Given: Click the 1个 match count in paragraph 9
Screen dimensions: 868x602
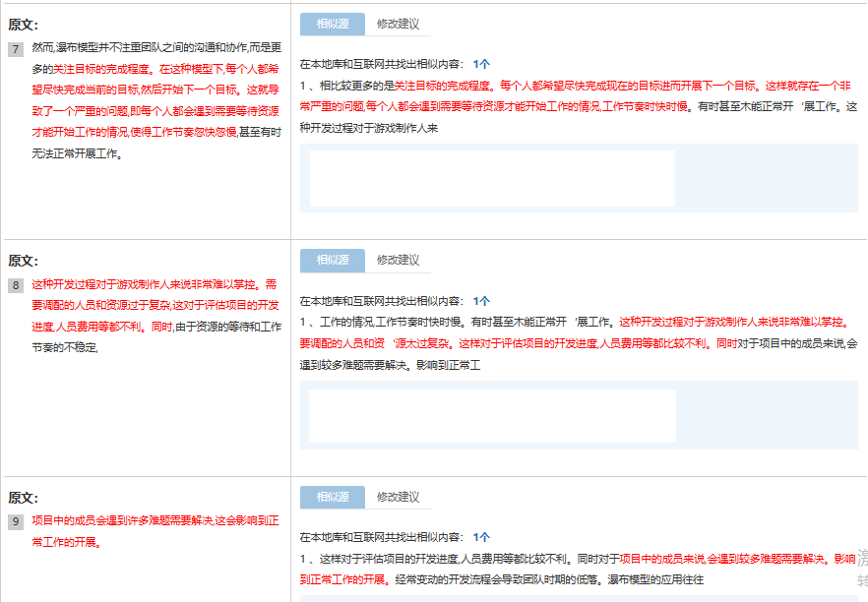Looking at the screenshot, I should [x=481, y=538].
